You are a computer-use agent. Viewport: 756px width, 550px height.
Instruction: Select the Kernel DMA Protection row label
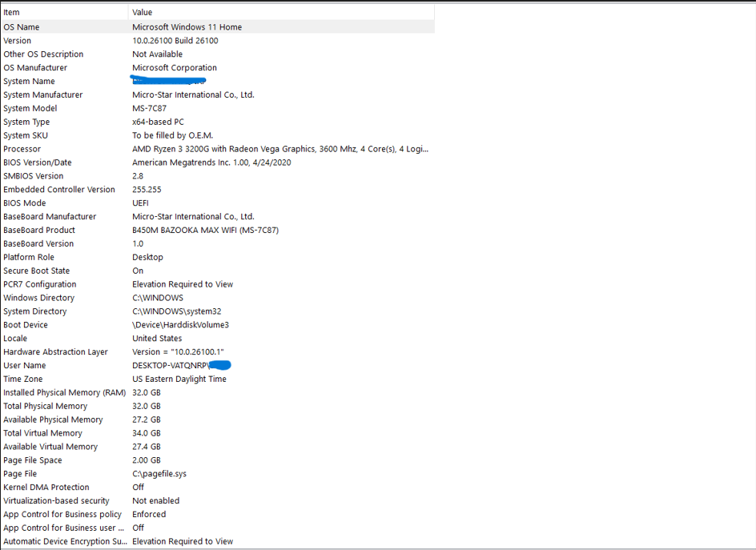(x=46, y=487)
